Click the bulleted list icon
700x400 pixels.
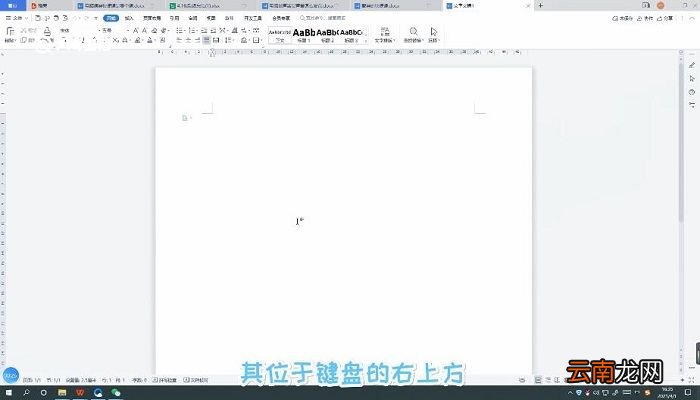tap(179, 30)
